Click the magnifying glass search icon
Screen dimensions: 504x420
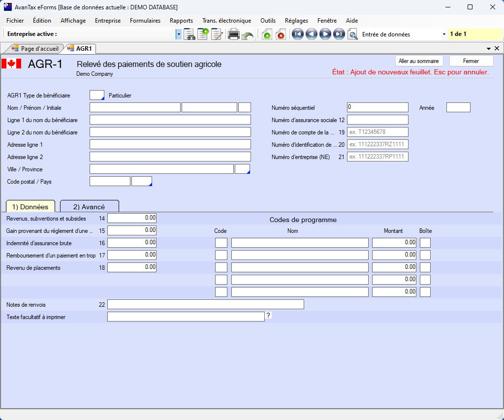tap(352, 34)
